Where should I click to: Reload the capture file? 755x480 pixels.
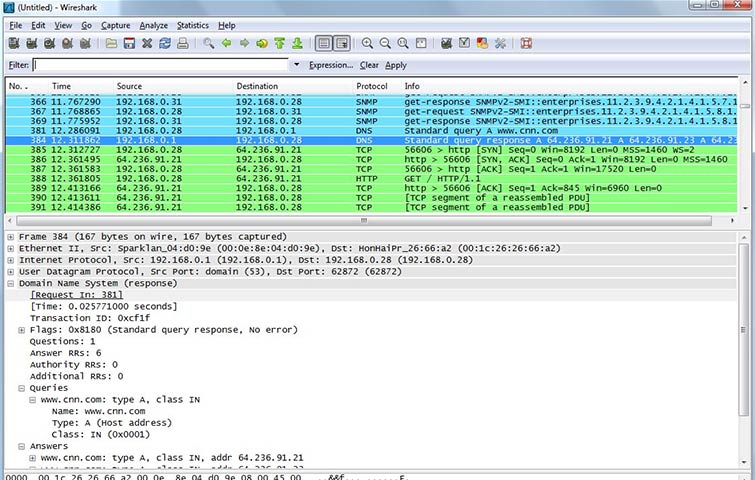165,43
